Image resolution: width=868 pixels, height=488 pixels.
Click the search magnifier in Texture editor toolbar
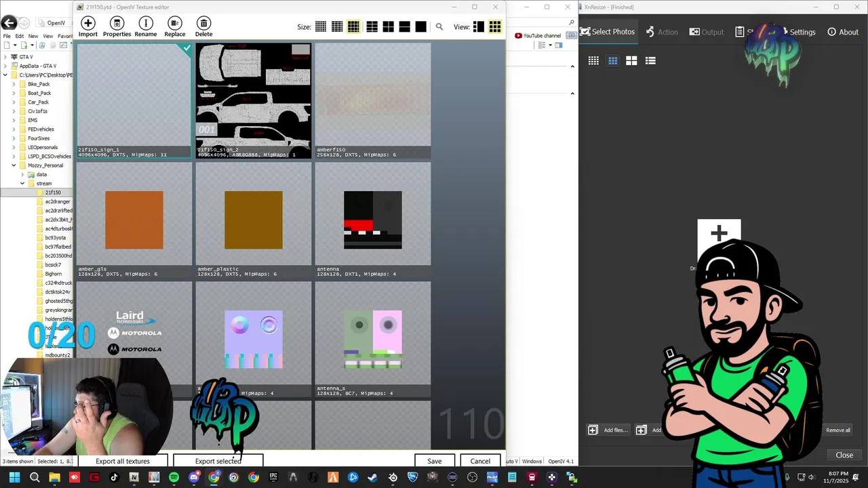tap(439, 27)
